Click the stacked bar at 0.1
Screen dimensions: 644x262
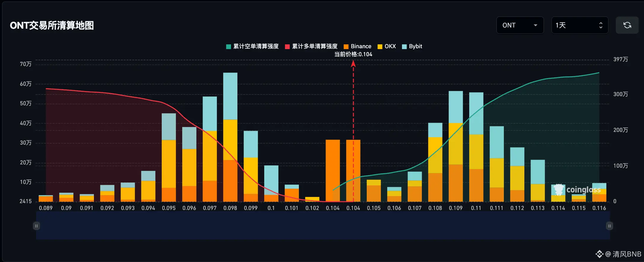pyautogui.click(x=271, y=184)
